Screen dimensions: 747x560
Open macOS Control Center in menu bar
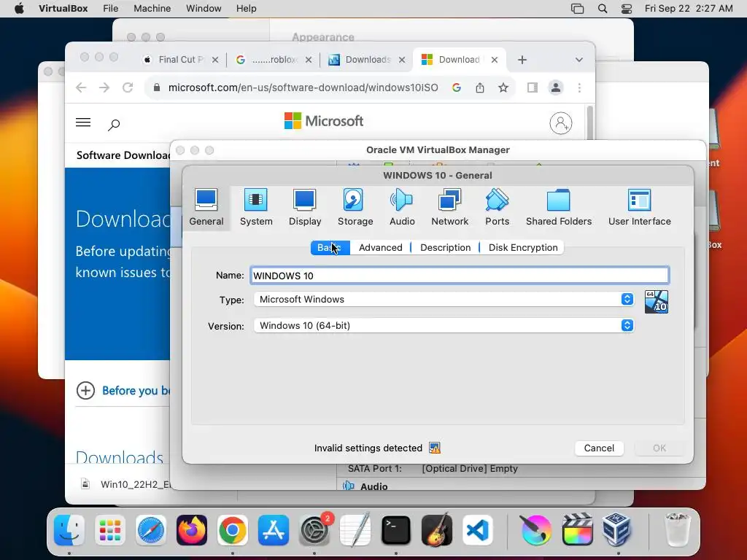(x=627, y=9)
